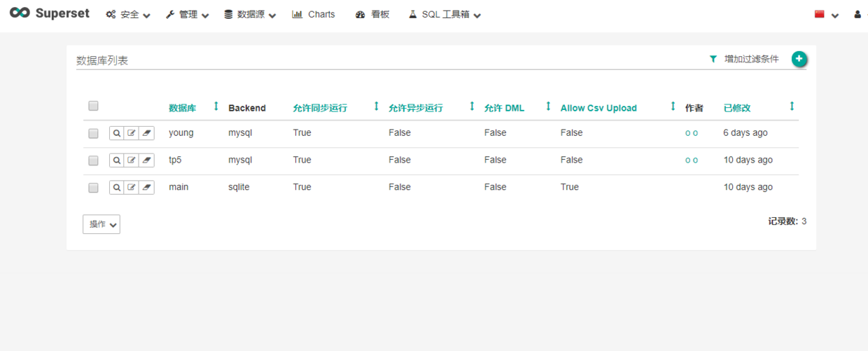
Task: Open the 数据源 data sources menu
Action: tap(250, 15)
